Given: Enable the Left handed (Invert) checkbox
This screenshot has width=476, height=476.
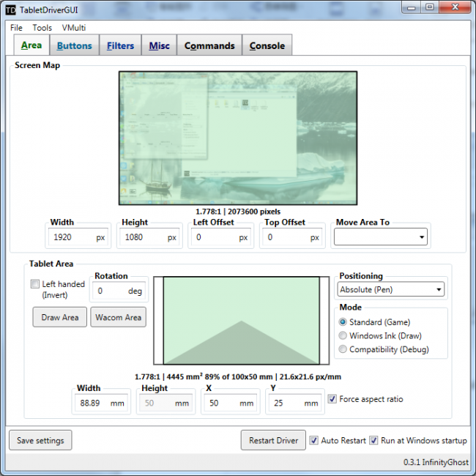Looking at the screenshot, I should click(35, 284).
